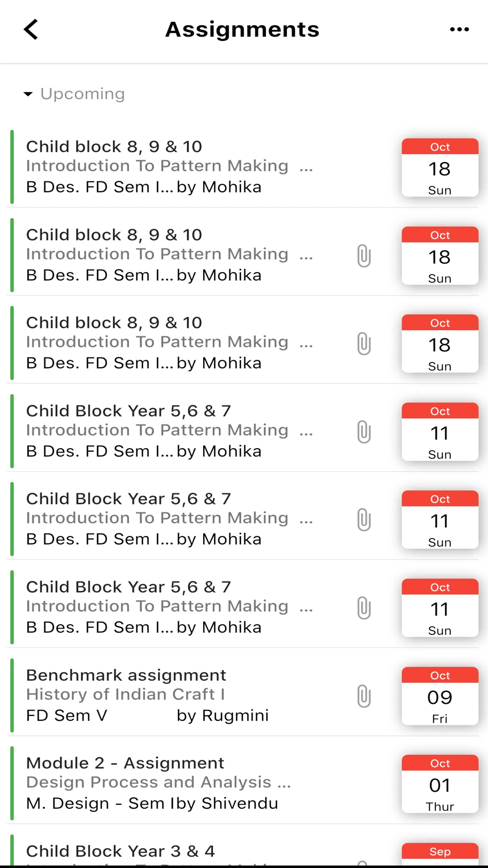Tap the Oct 11 badge on last Year 5,6 & 7 assignment
Screen dimensions: 488x868
(440, 608)
